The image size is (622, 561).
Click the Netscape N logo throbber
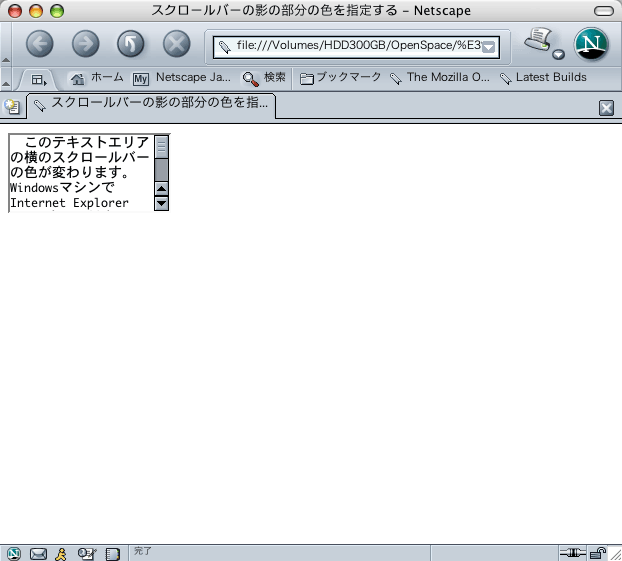(x=591, y=44)
